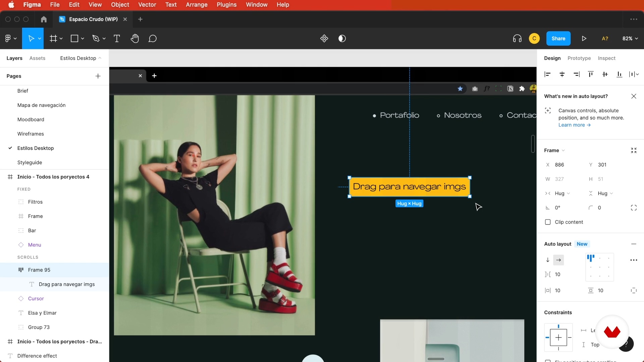Align vertical centers icon
Viewport: 644px width, 362px height.
(x=605, y=74)
